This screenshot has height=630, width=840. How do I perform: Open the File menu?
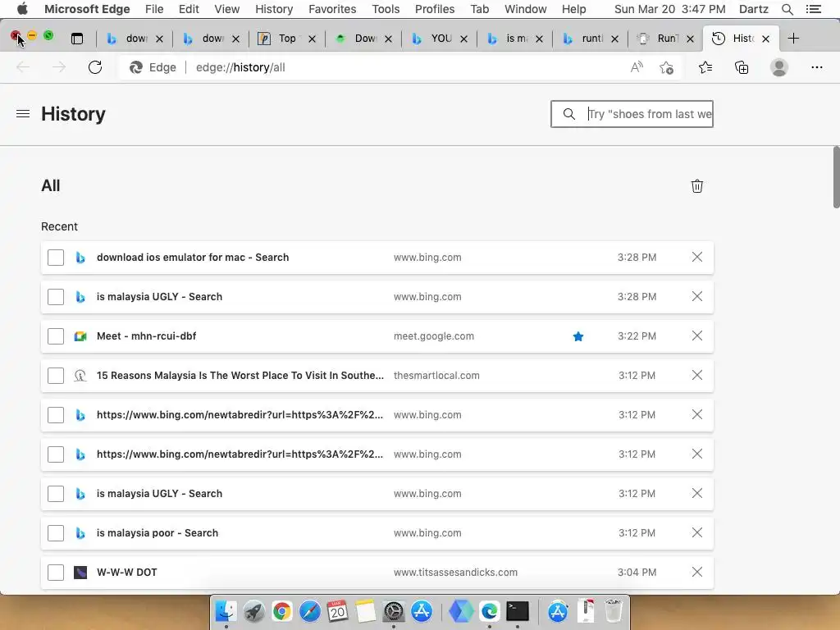(154, 9)
